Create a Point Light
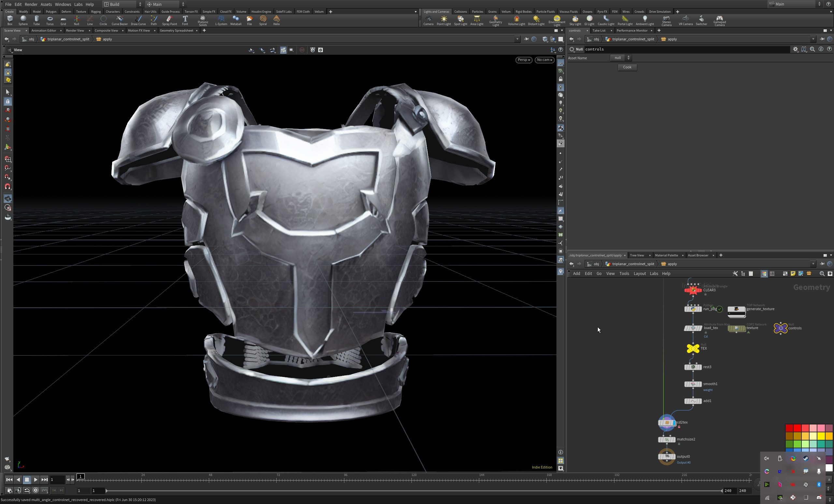 pos(443,20)
